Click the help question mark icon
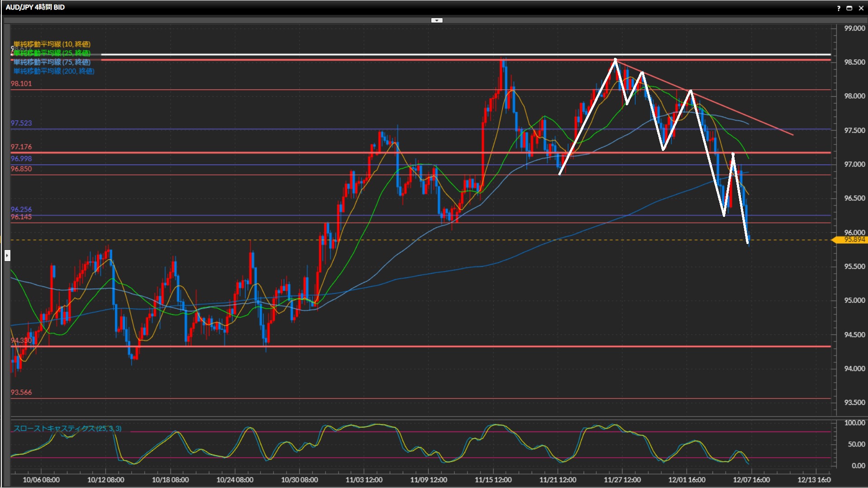The height and width of the screenshot is (488, 868). [x=839, y=8]
